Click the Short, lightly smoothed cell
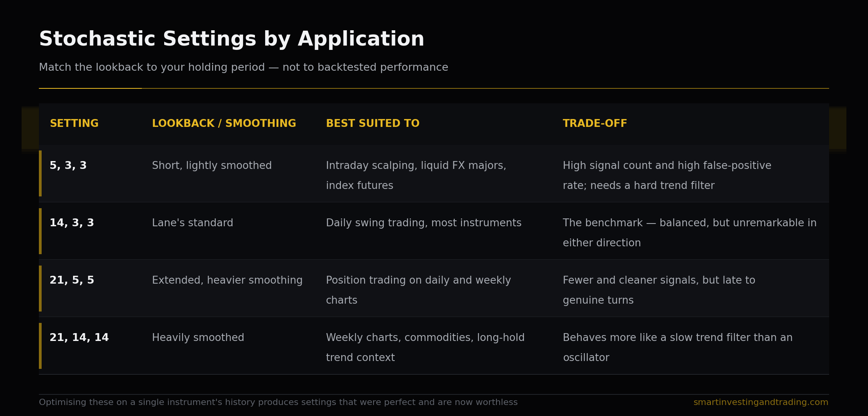The image size is (868, 416). point(212,166)
